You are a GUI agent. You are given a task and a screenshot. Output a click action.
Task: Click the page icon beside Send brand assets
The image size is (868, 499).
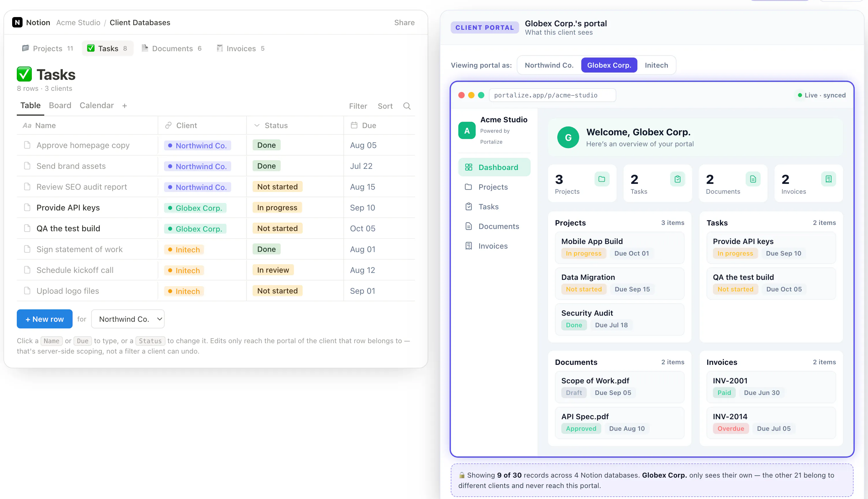pos(27,166)
